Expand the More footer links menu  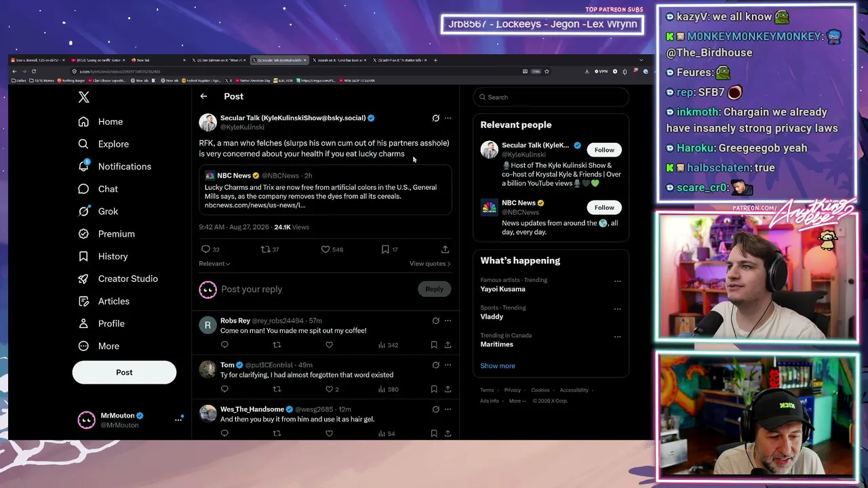[517, 401]
